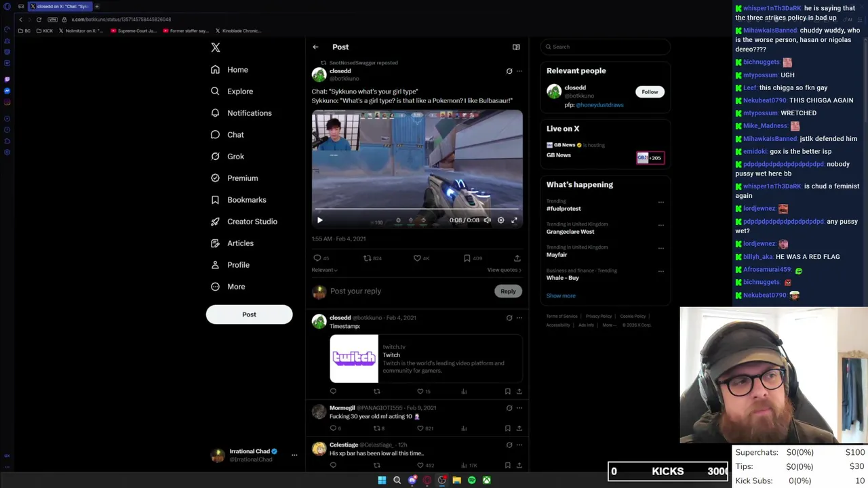Open more options for Grangeclare West trend
868x488 pixels.
660,225
